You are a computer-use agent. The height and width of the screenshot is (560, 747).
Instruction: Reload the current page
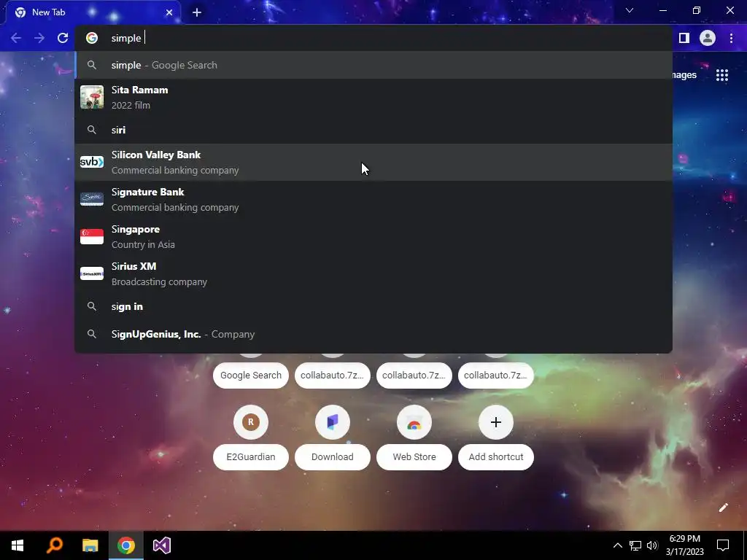(x=63, y=38)
